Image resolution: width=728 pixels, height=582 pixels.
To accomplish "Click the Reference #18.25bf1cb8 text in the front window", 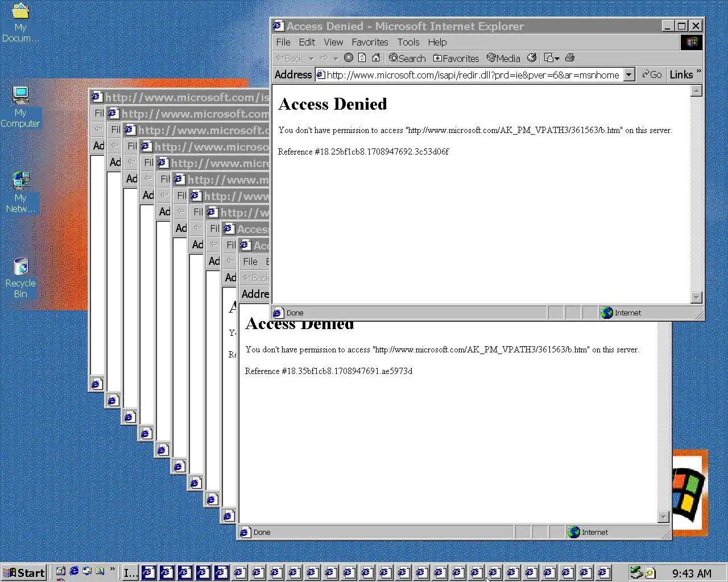I will click(363, 152).
